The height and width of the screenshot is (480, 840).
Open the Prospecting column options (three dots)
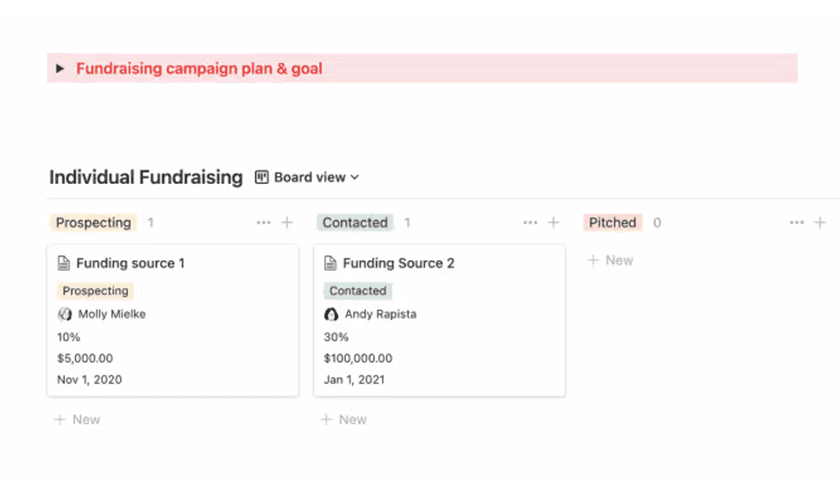[x=263, y=223]
